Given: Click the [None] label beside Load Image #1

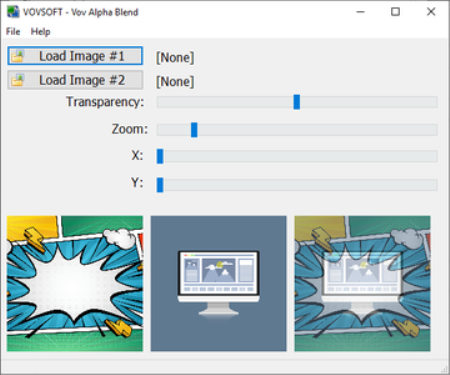Looking at the screenshot, I should coord(175,57).
